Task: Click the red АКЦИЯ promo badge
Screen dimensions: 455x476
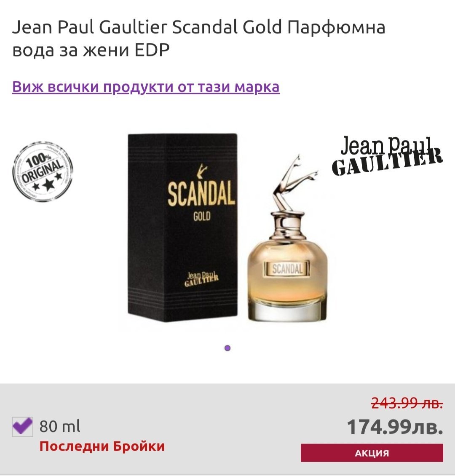Action: click(x=372, y=453)
